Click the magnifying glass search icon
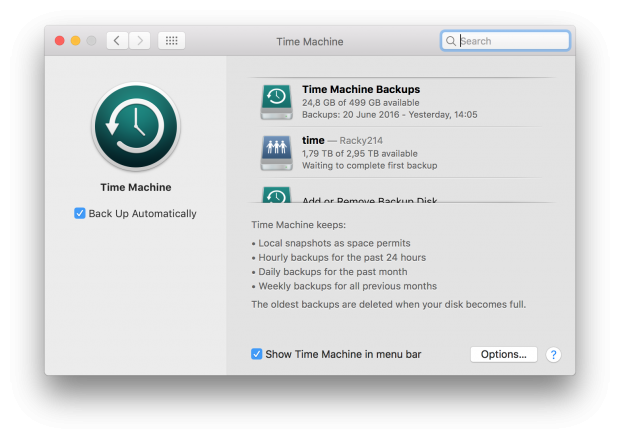The width and height of the screenshot is (620, 439). coord(450,41)
